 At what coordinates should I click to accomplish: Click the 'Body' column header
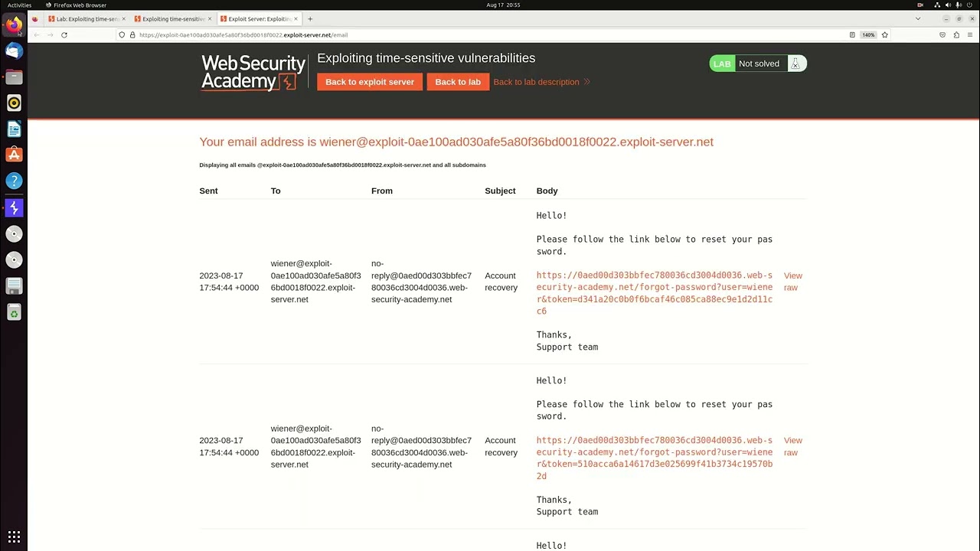coord(547,191)
